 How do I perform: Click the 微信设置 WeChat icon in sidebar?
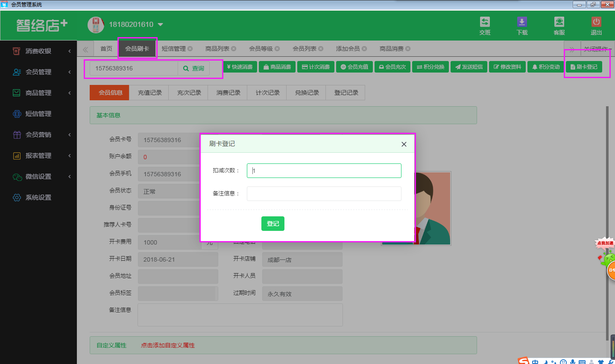17,177
